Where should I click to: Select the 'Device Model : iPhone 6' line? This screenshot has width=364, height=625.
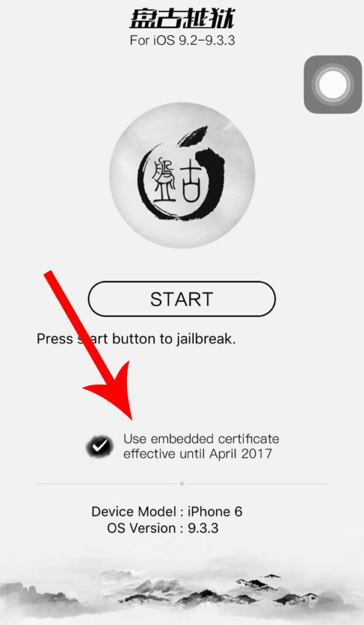click(x=167, y=511)
